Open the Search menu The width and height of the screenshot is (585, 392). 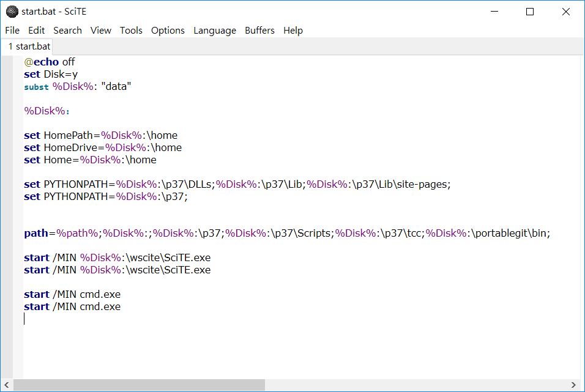(x=67, y=30)
